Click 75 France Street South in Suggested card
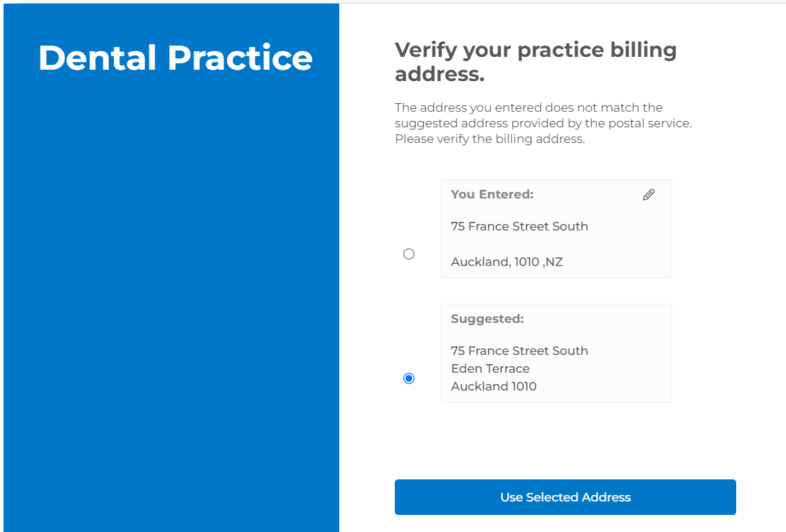 pyautogui.click(x=519, y=351)
